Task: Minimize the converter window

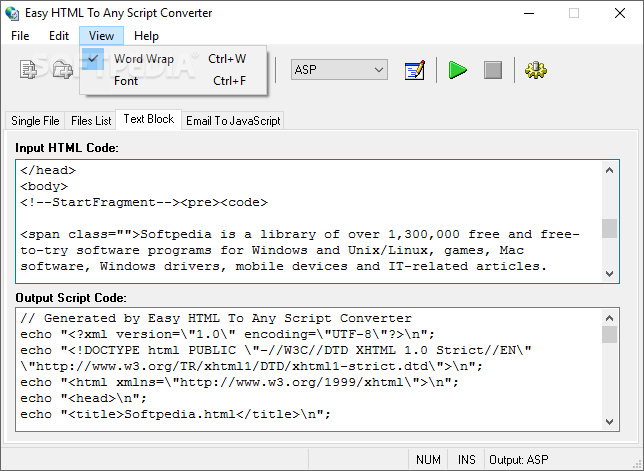Action: [529, 13]
